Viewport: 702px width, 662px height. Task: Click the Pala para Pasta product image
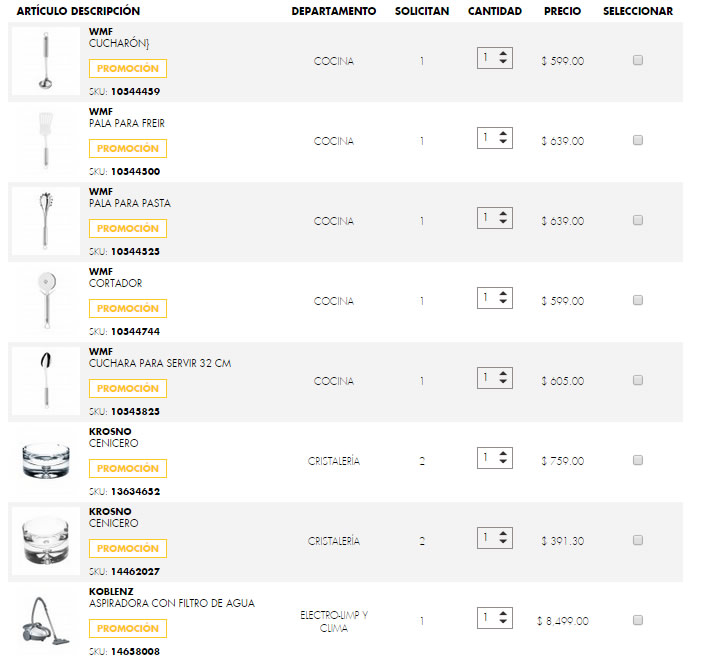pyautogui.click(x=45, y=221)
